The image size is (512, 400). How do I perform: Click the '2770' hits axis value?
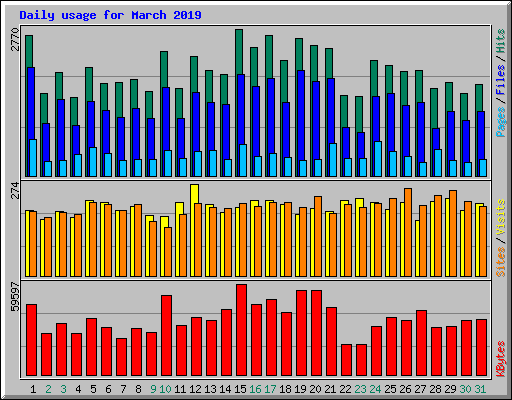click(x=15, y=39)
